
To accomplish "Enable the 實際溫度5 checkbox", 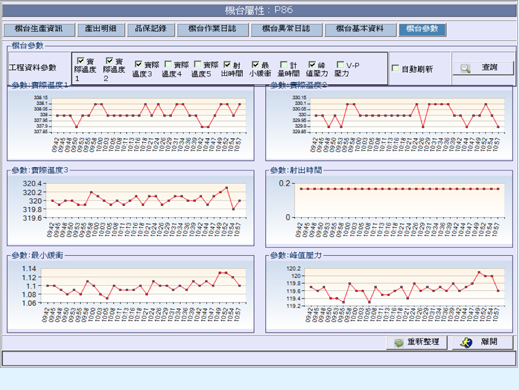I will coord(197,64).
